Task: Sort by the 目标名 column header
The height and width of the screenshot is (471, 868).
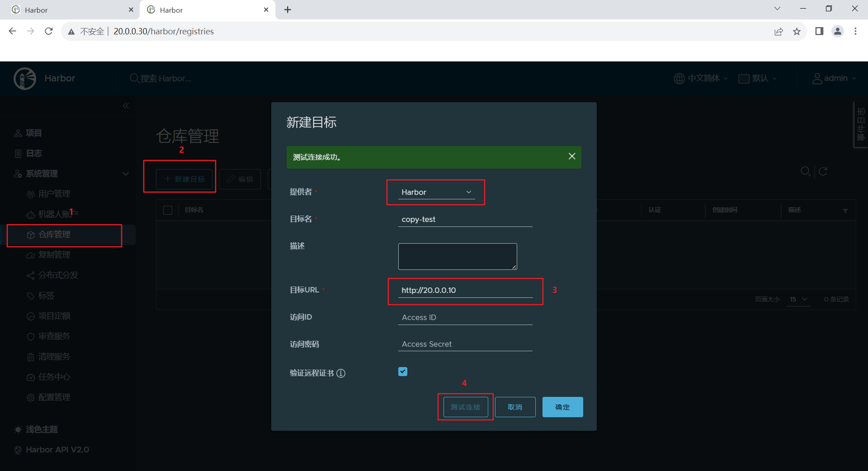Action: pyautogui.click(x=194, y=210)
